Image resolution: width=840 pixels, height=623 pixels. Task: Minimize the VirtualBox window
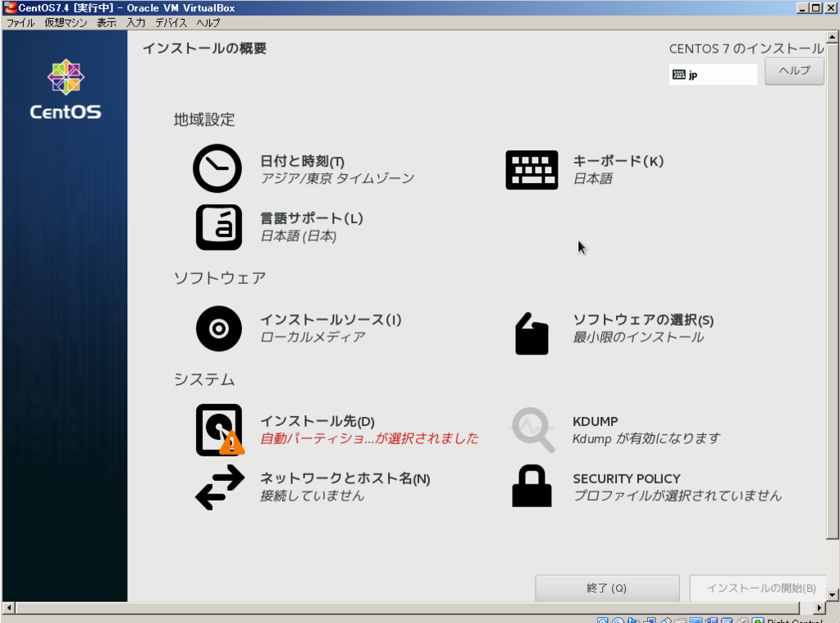tap(802, 8)
